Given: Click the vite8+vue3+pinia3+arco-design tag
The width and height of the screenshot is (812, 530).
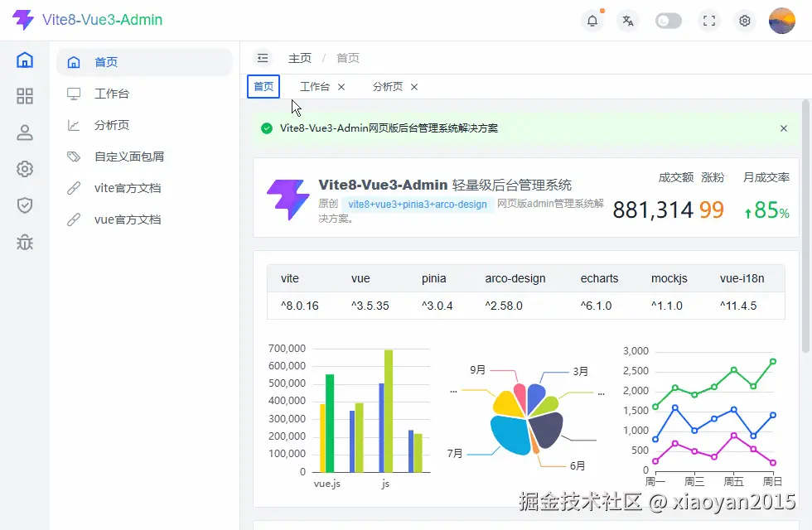Looking at the screenshot, I should click(x=418, y=205).
